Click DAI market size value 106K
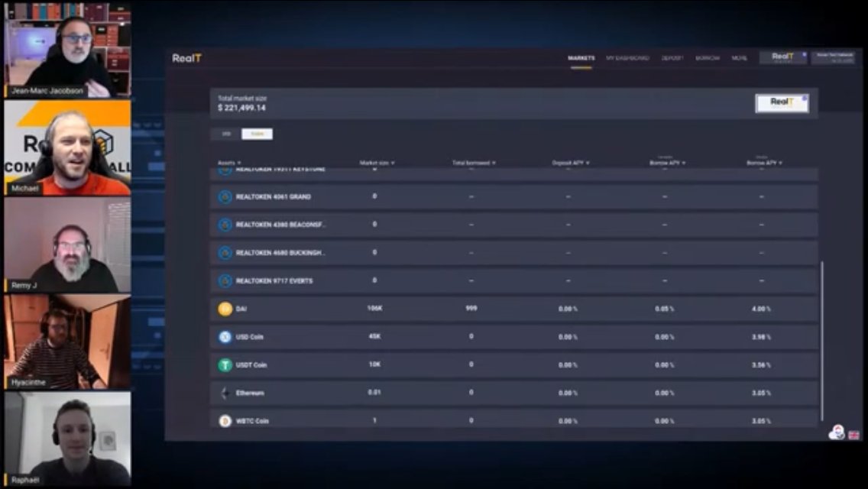The width and height of the screenshot is (868, 489). (x=374, y=309)
